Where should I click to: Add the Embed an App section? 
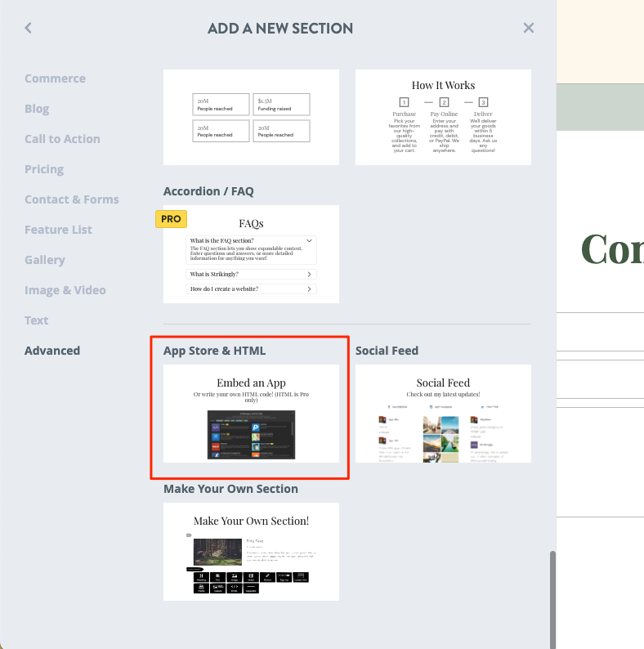(x=251, y=414)
